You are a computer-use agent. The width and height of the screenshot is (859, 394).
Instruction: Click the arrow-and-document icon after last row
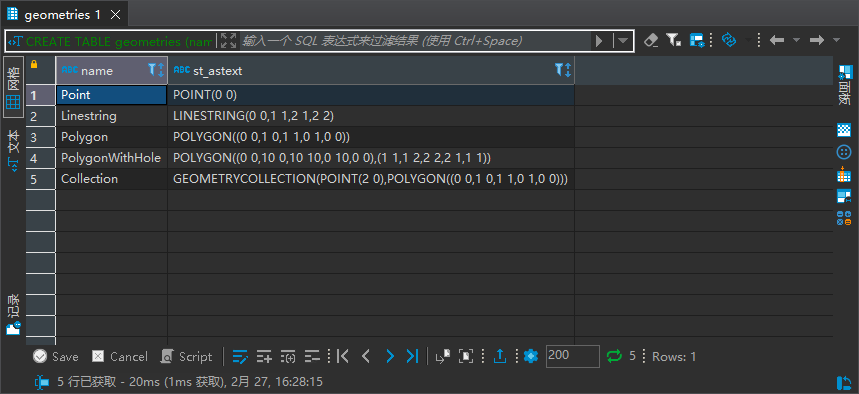tap(442, 357)
